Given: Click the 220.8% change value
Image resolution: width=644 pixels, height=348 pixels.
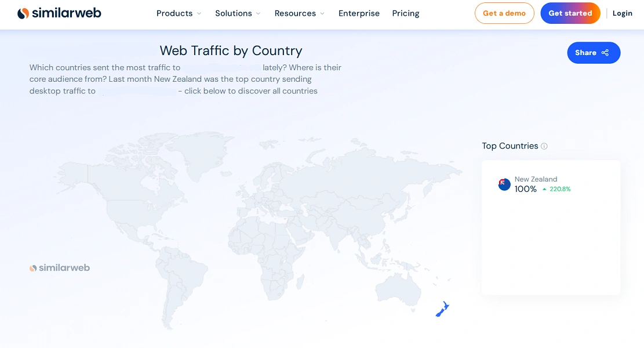Looking at the screenshot, I should tap(560, 189).
